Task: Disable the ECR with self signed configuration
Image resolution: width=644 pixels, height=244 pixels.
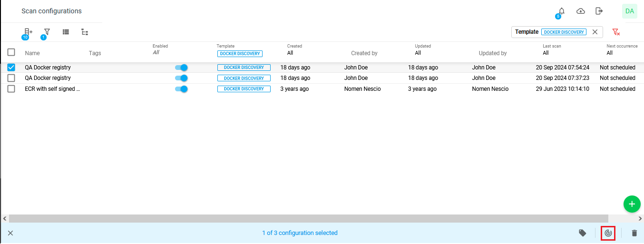Action: pos(181,89)
